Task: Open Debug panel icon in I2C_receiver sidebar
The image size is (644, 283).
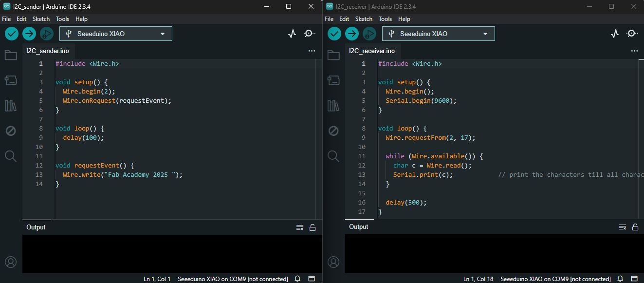Action: coord(333,131)
